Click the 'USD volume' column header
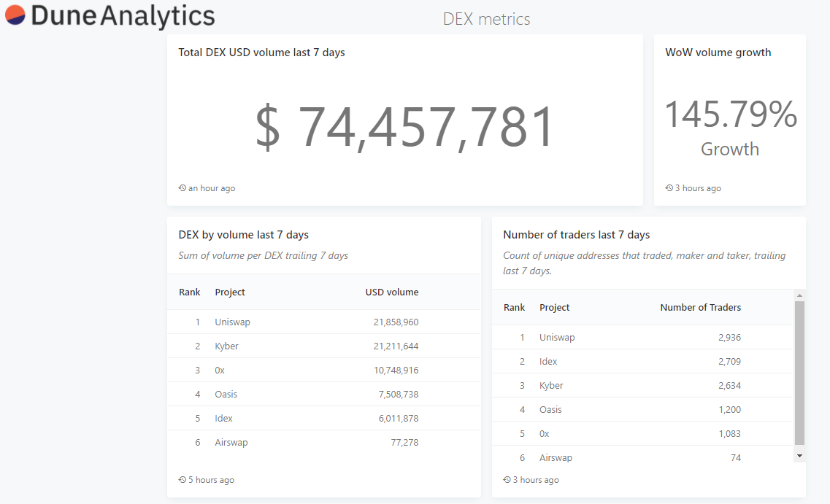This screenshot has height=504, width=830. [x=392, y=292]
